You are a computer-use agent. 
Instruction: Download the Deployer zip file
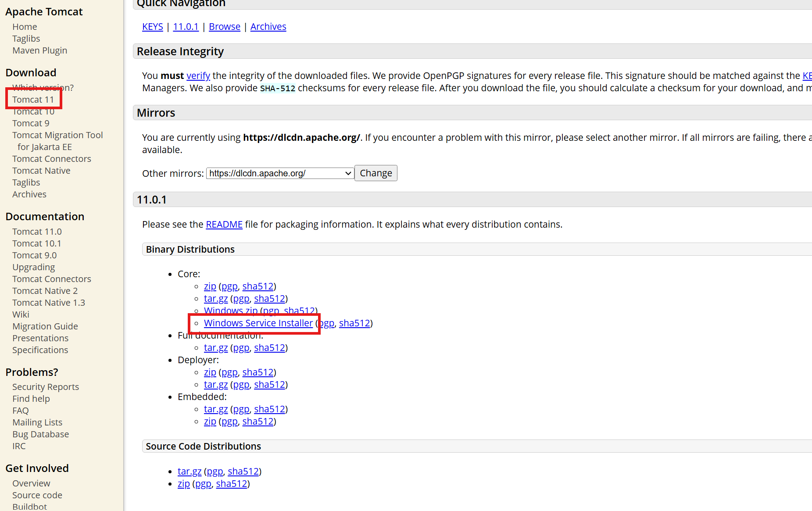coord(210,372)
